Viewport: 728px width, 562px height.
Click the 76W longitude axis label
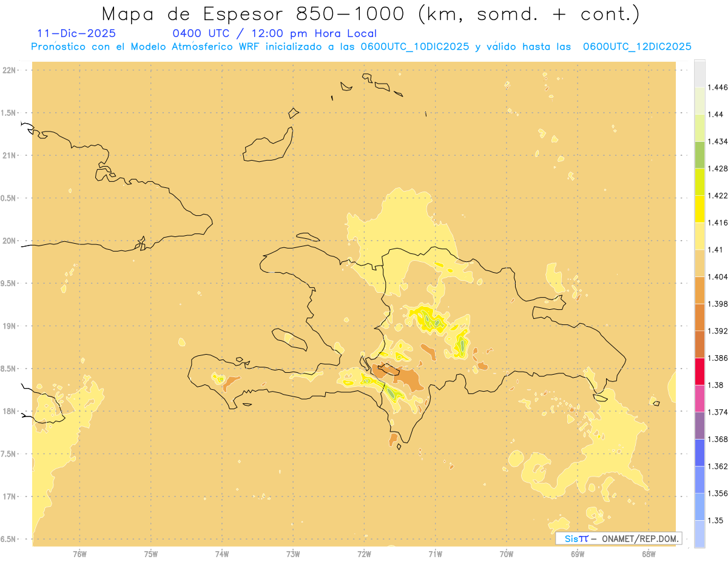79,554
